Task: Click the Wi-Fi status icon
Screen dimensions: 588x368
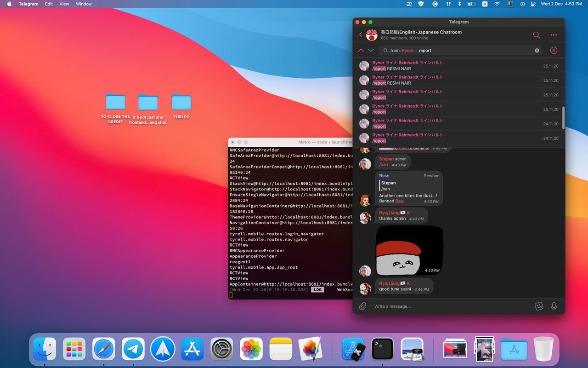Action: tap(497, 4)
